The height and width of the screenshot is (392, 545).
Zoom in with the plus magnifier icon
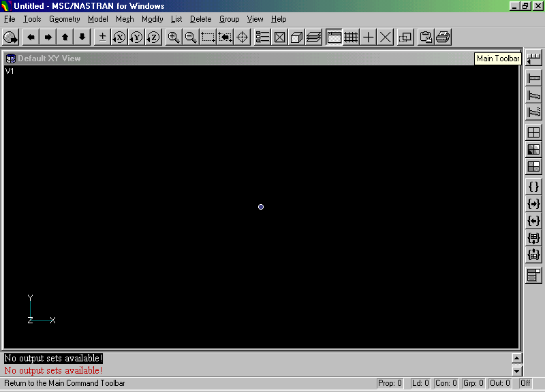[x=174, y=37]
